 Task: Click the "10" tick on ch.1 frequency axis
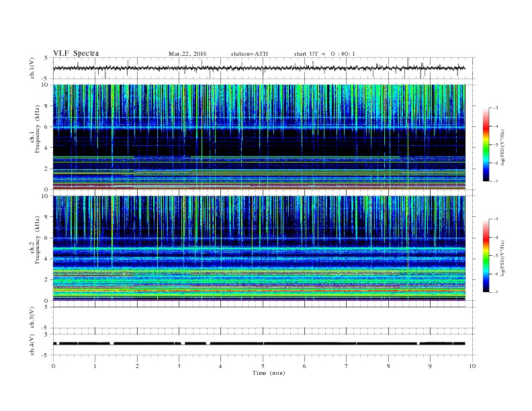[46, 85]
